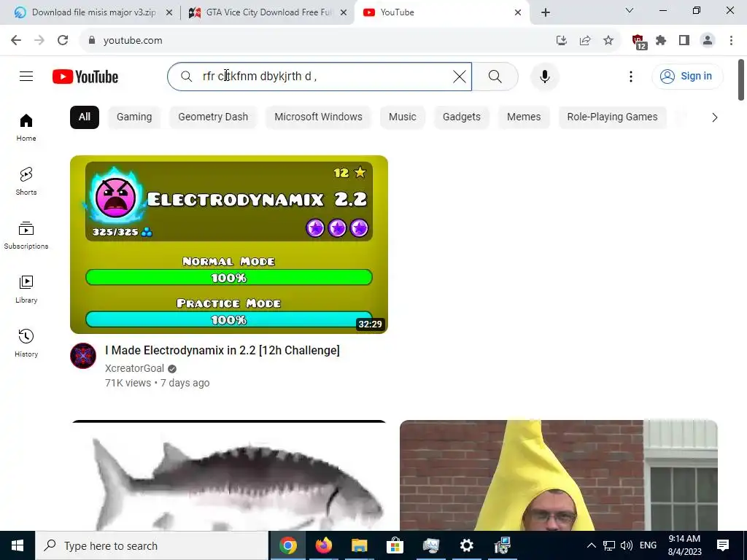Screen dimensions: 747x560
Task: Open YouTube settings three-dot menu
Action: [631, 76]
